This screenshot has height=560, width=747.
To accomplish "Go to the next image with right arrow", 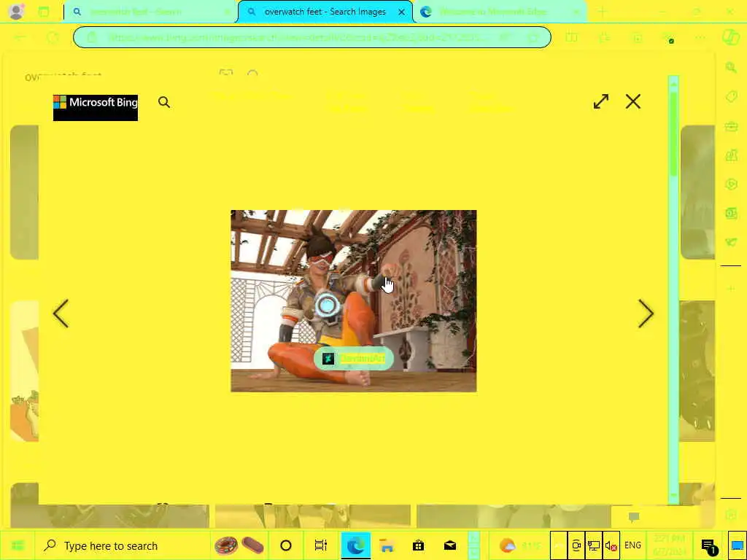I will pyautogui.click(x=646, y=314).
